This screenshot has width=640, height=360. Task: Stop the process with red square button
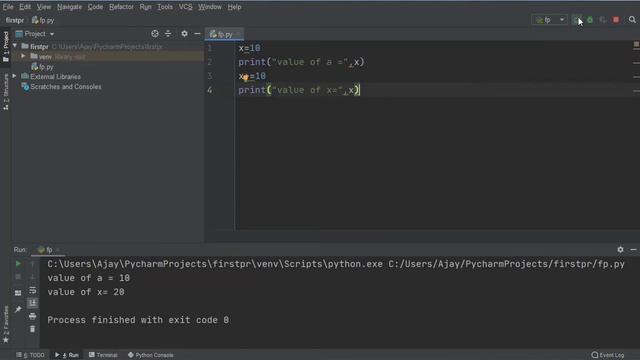coord(616,20)
